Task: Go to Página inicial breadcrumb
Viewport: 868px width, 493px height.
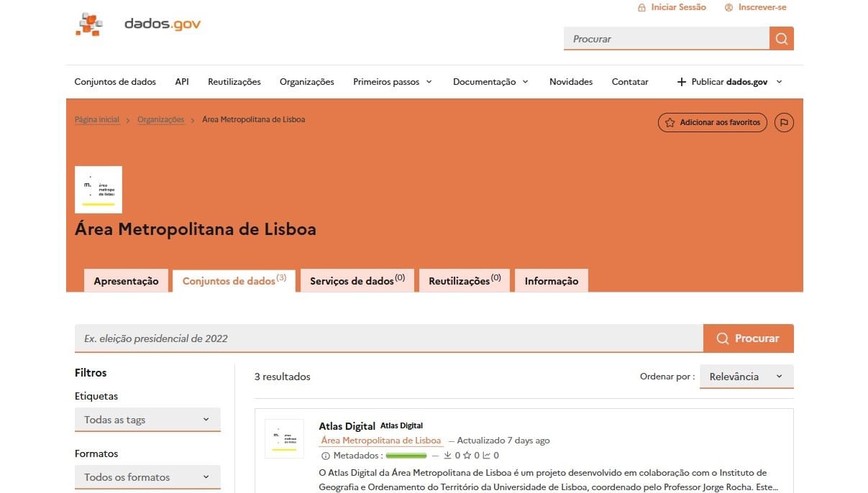Action: pos(97,119)
